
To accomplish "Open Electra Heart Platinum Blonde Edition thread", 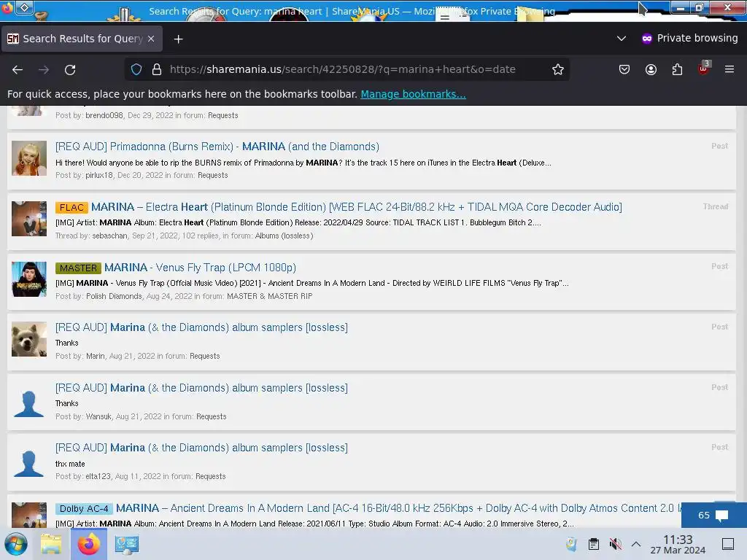I will (356, 207).
